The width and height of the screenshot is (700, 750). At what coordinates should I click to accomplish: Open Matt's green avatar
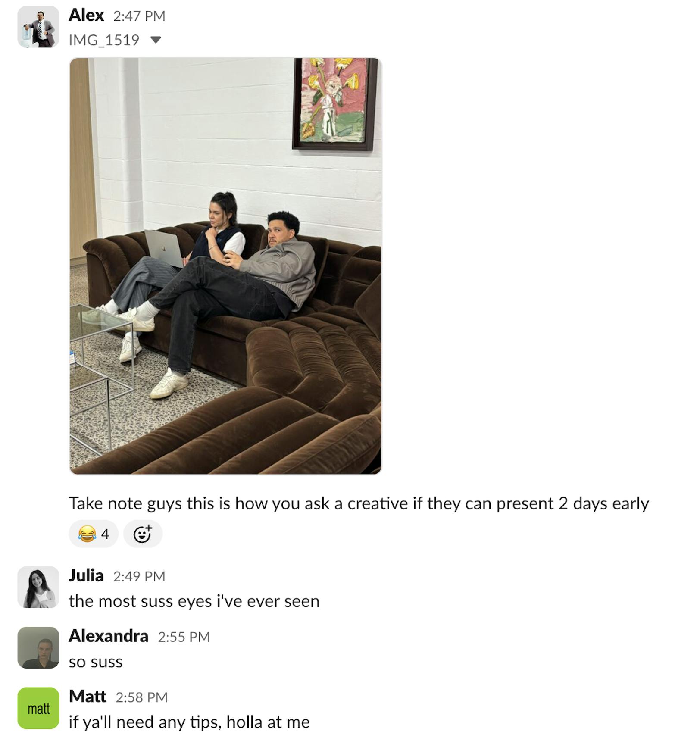(38, 708)
